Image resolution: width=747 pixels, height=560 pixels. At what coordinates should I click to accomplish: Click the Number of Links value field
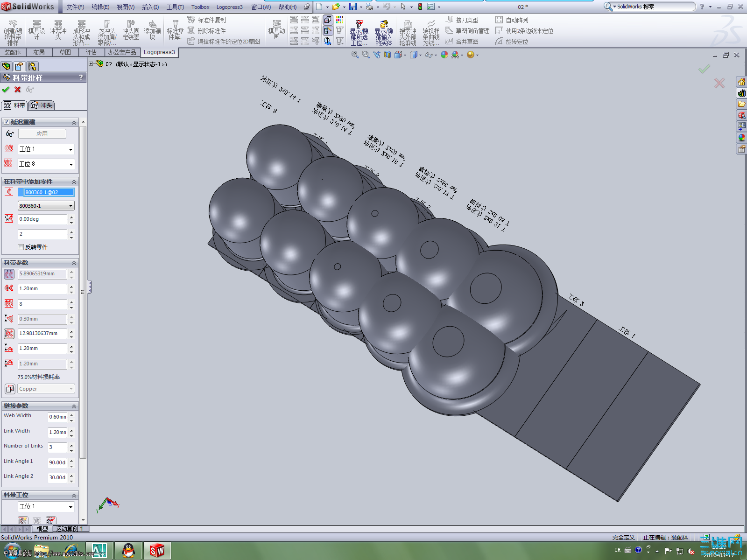(57, 447)
